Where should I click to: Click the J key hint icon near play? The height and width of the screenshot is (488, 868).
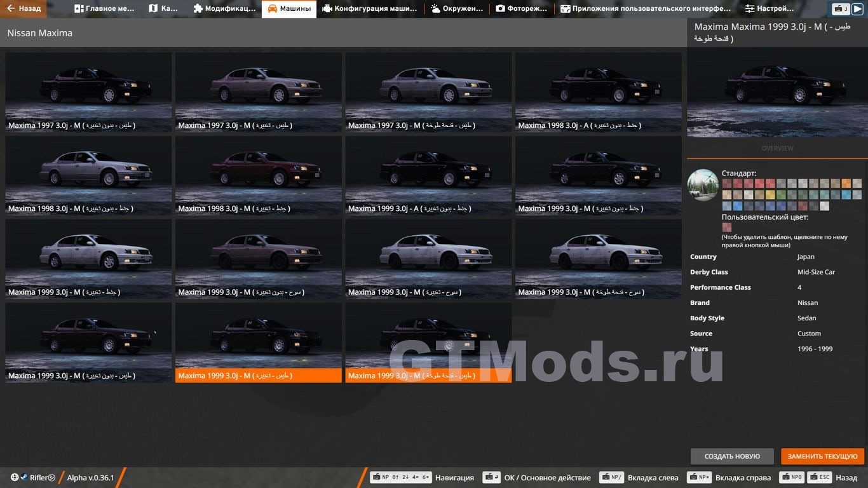click(x=841, y=9)
